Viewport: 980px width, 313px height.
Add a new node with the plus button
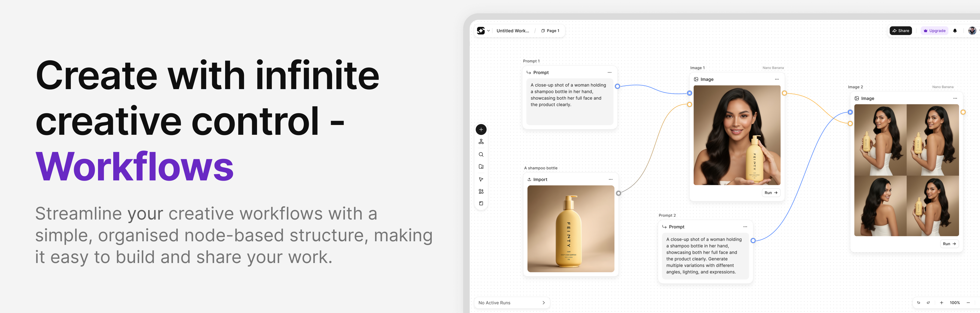pos(481,130)
